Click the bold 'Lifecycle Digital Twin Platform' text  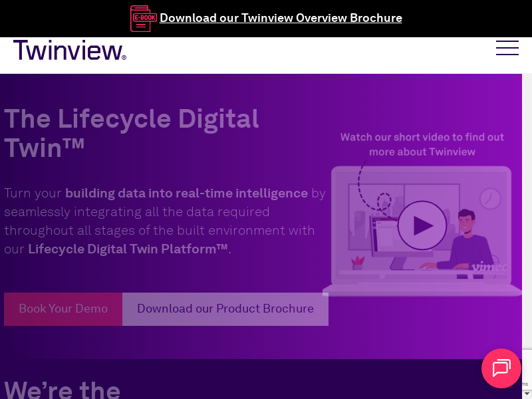point(128,249)
